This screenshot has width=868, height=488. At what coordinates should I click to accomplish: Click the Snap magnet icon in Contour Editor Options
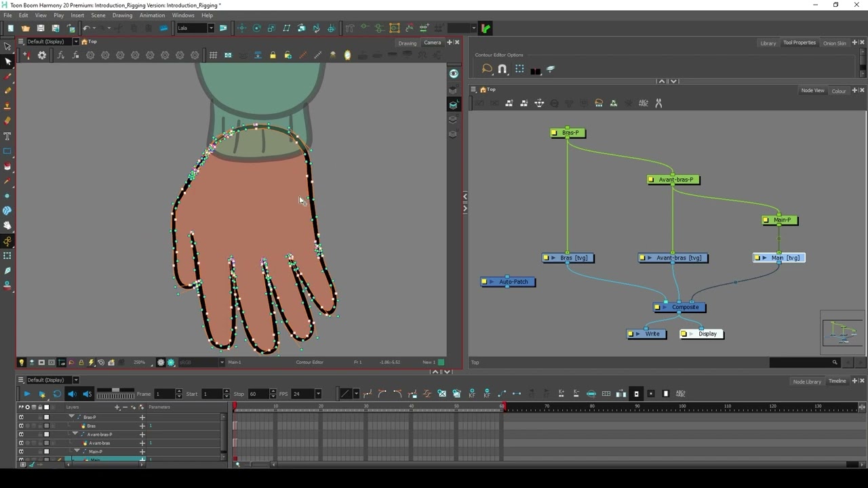click(x=502, y=69)
